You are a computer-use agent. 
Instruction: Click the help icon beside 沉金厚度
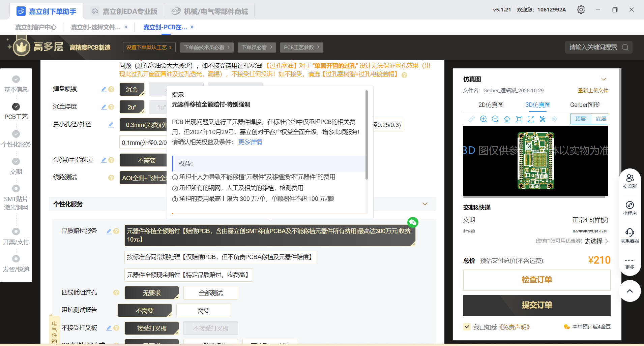click(111, 107)
